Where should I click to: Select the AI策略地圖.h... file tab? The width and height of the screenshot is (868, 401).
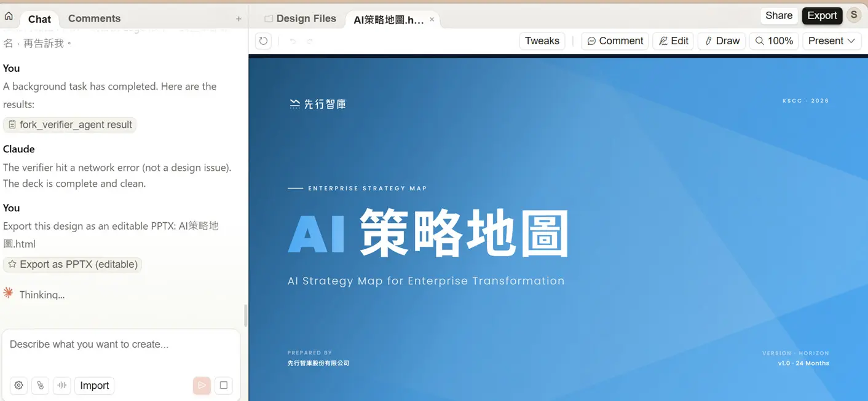(389, 20)
